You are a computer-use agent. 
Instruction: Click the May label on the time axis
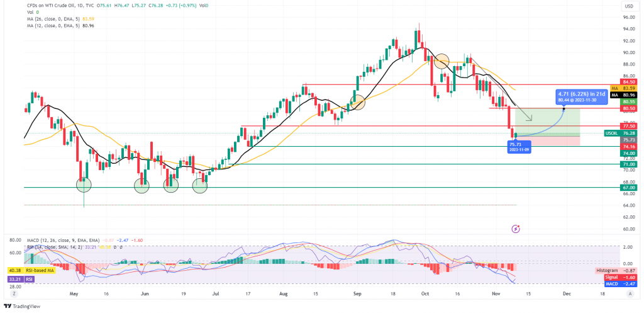coord(74,294)
